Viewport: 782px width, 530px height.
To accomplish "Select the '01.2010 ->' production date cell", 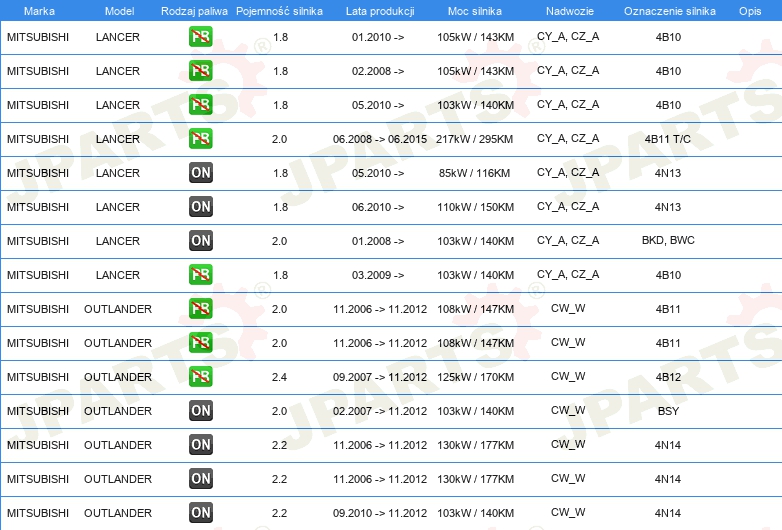I will pos(378,37).
